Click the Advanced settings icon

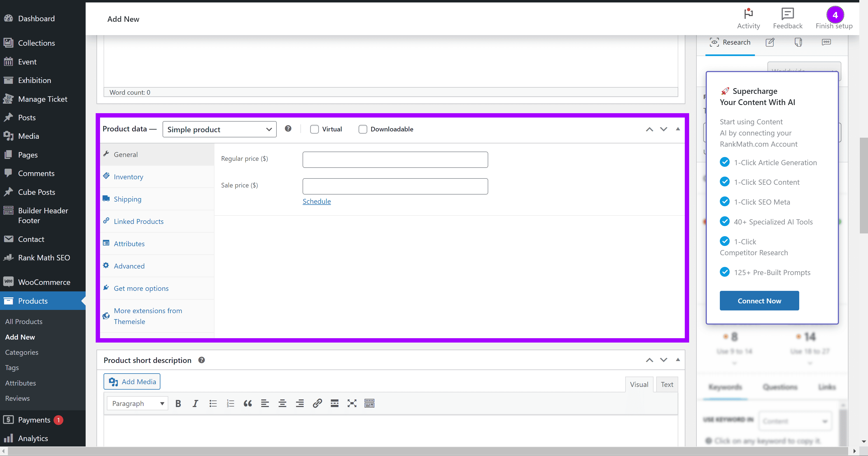(106, 266)
